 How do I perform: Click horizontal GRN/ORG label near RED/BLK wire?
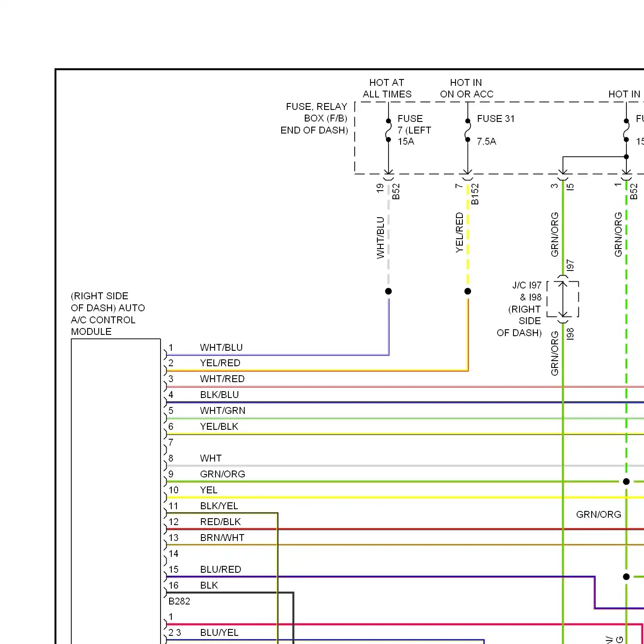click(x=598, y=514)
